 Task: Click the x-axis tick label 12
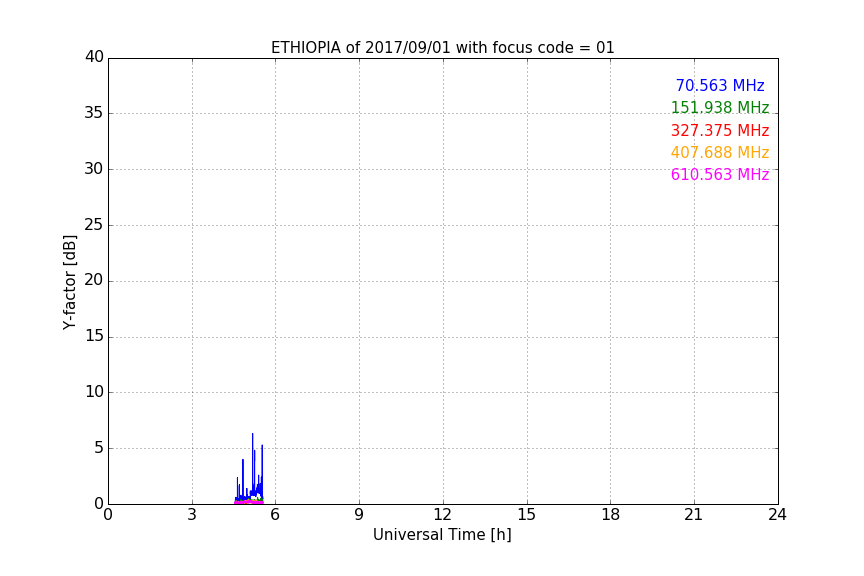coord(442,515)
